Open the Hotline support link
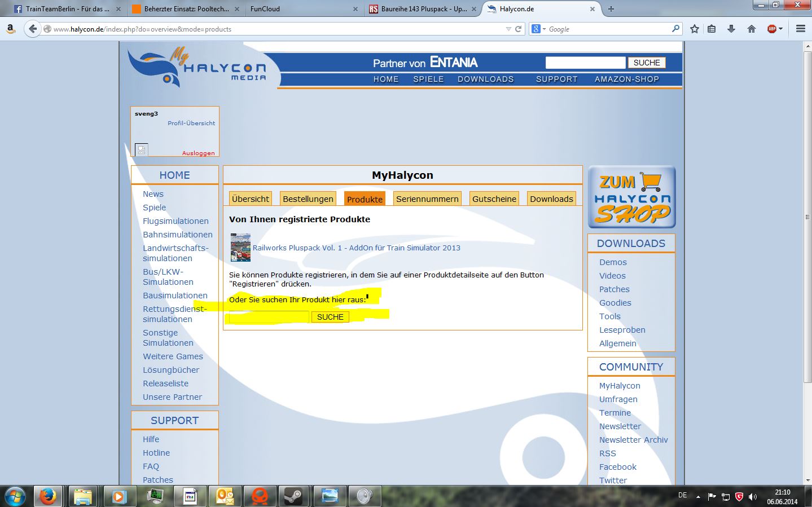 (156, 453)
